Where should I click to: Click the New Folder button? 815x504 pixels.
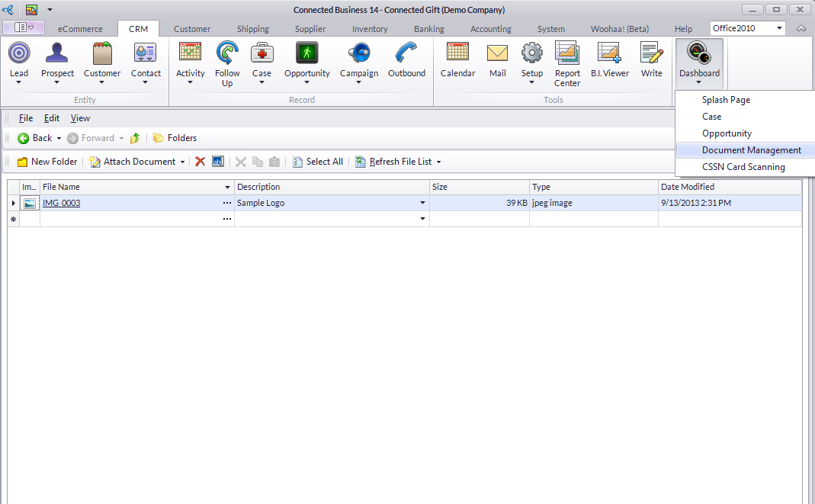[47, 162]
